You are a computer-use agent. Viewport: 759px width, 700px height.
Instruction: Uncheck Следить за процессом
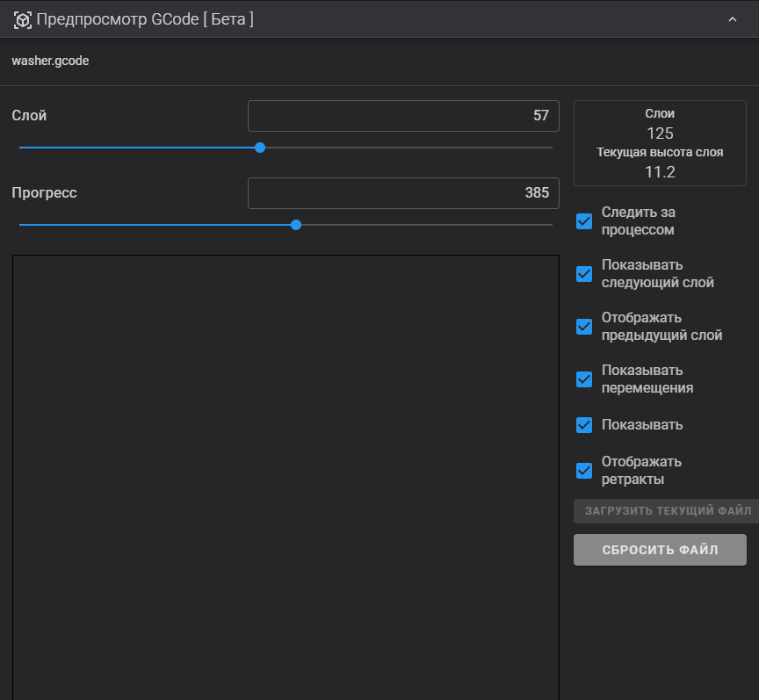coord(583,221)
